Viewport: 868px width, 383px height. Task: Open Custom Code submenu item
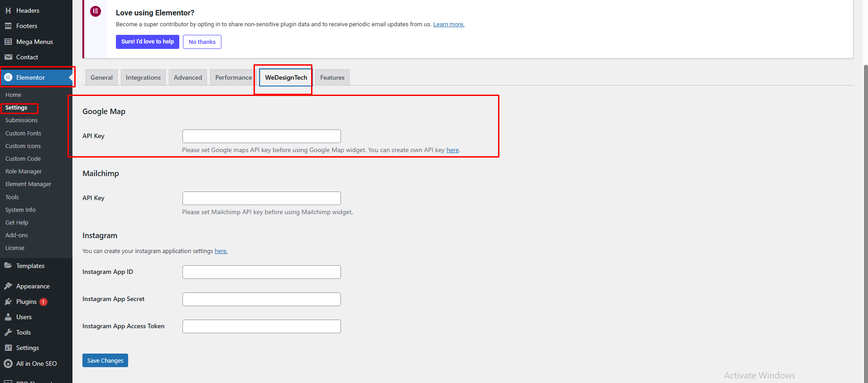23,158
